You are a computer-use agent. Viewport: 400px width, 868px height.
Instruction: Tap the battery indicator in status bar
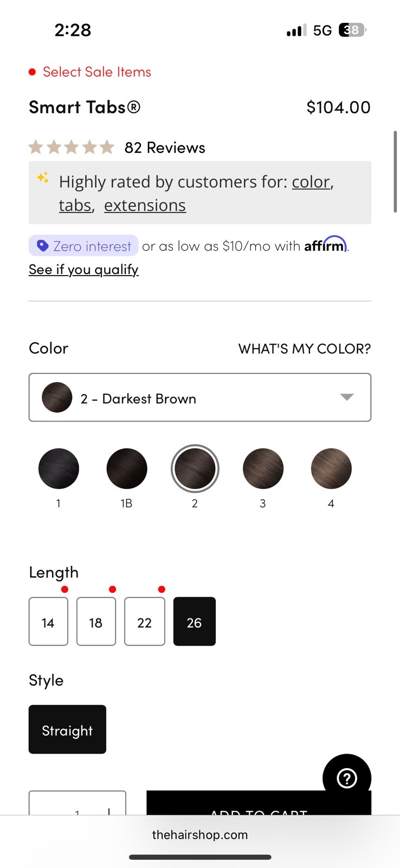click(352, 30)
